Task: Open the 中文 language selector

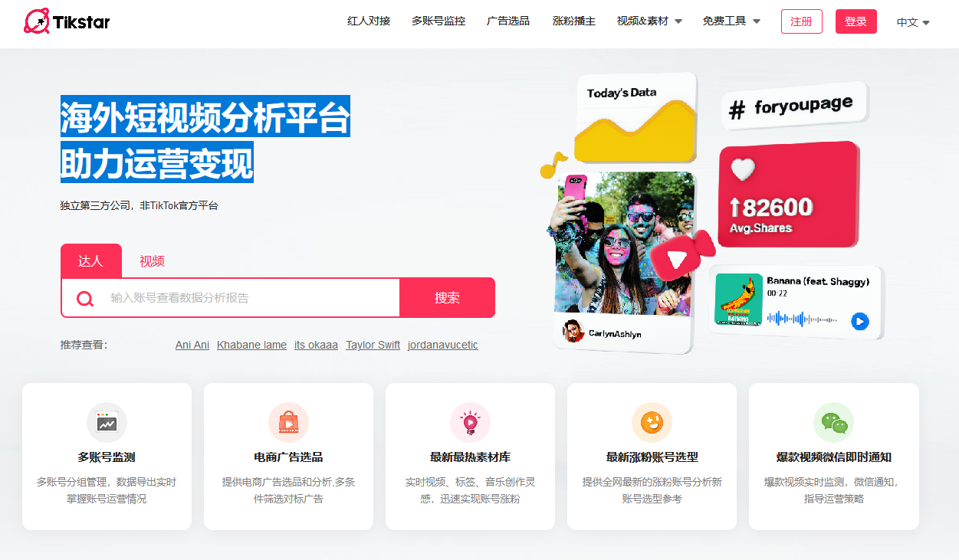Action: (913, 22)
